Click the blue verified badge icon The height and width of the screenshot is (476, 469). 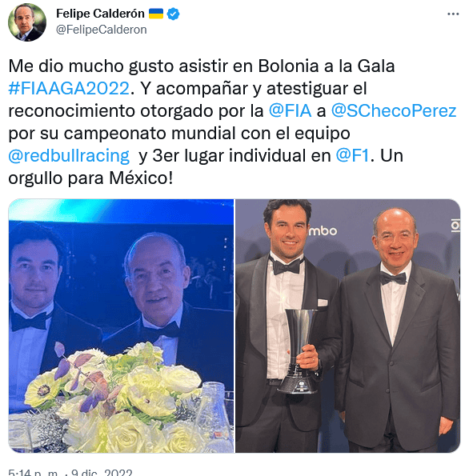(173, 14)
